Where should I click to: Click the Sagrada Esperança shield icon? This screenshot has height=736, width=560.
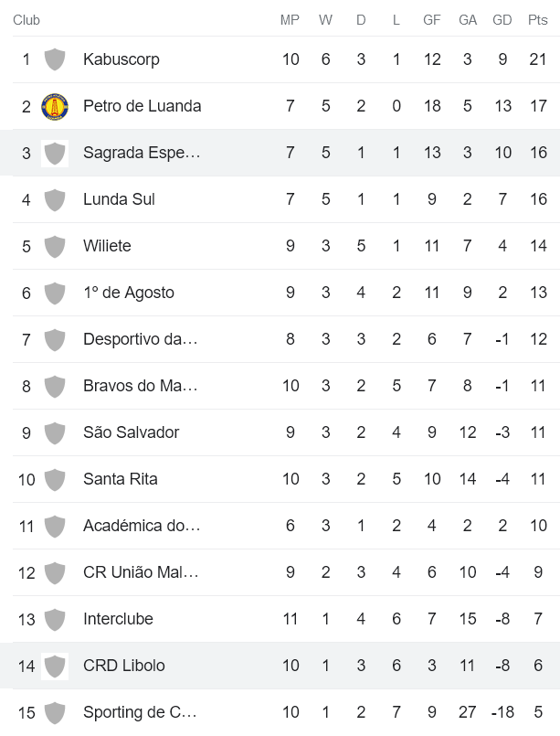(x=55, y=153)
